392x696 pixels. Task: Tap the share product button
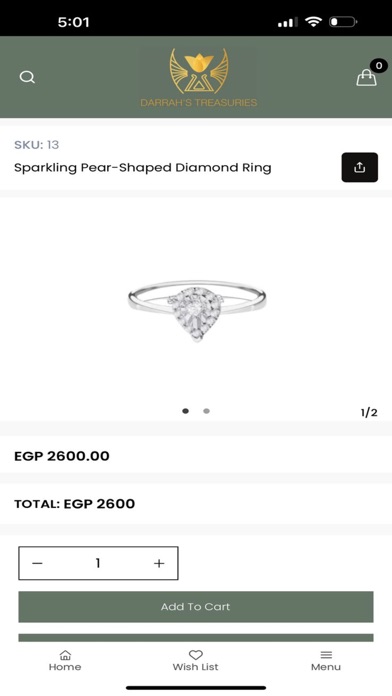click(x=360, y=167)
